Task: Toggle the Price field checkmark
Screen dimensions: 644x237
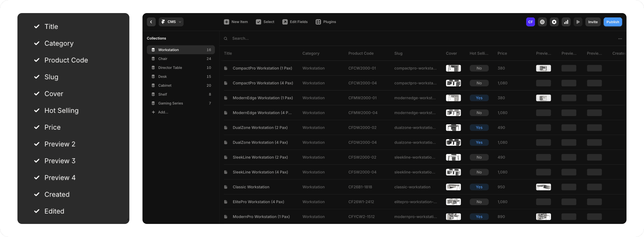Action: point(37,127)
